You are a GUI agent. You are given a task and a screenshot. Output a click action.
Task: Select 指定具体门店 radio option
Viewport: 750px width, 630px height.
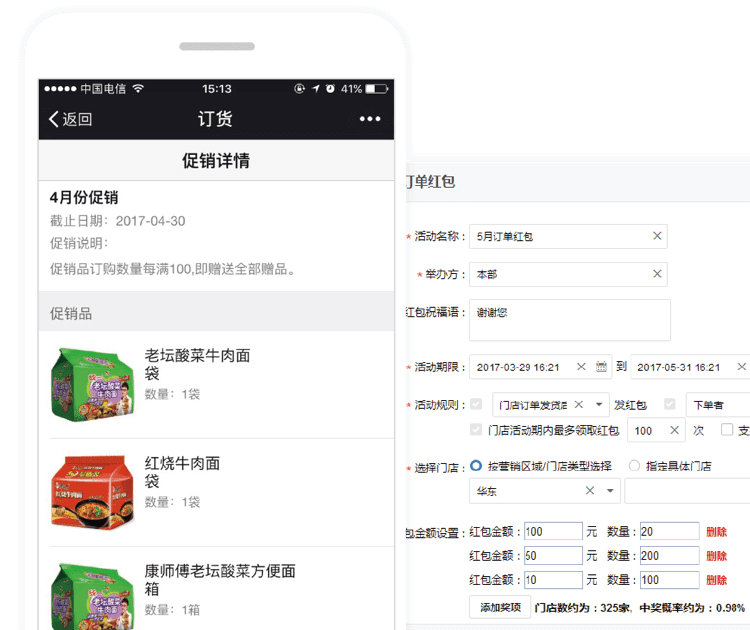[x=634, y=466]
